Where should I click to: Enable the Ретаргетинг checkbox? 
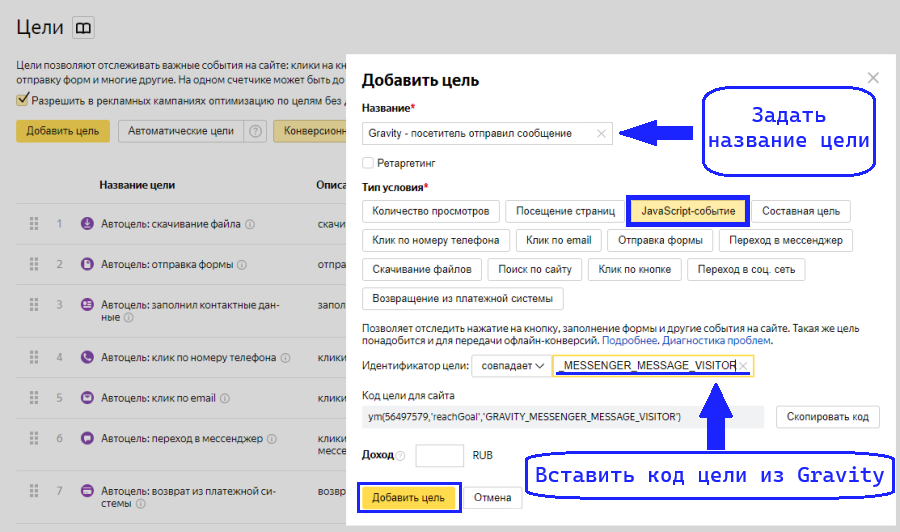click(368, 162)
